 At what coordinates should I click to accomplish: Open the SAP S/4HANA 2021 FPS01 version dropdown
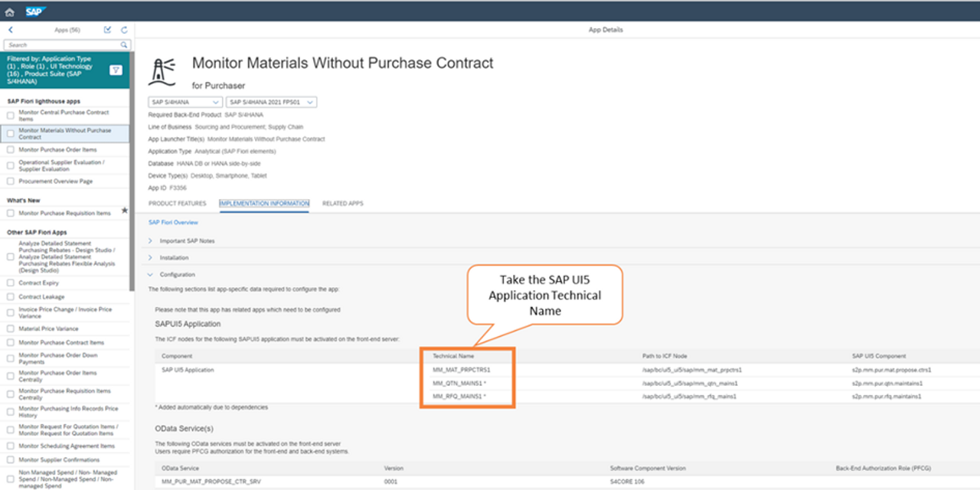272,102
